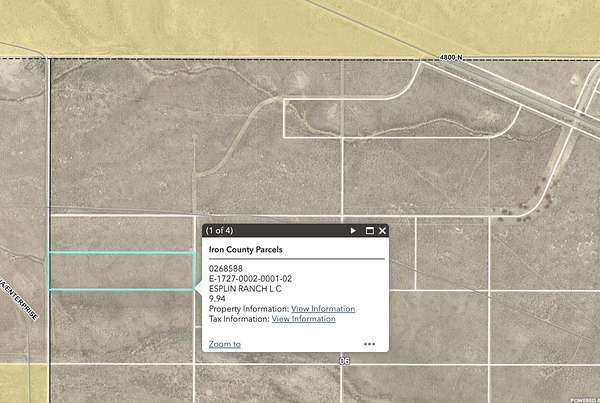Open the popup more options ellipsis
The height and width of the screenshot is (403, 600).
click(369, 344)
